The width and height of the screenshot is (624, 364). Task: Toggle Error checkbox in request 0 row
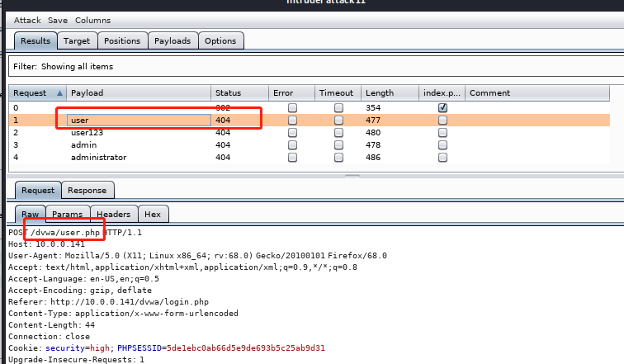292,108
